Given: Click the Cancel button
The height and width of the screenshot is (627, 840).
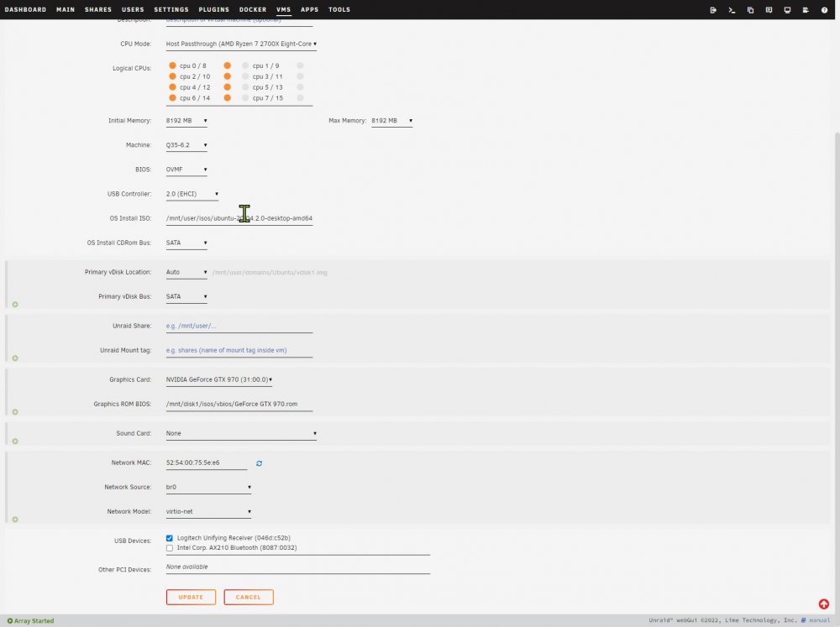Looking at the screenshot, I should (249, 597).
